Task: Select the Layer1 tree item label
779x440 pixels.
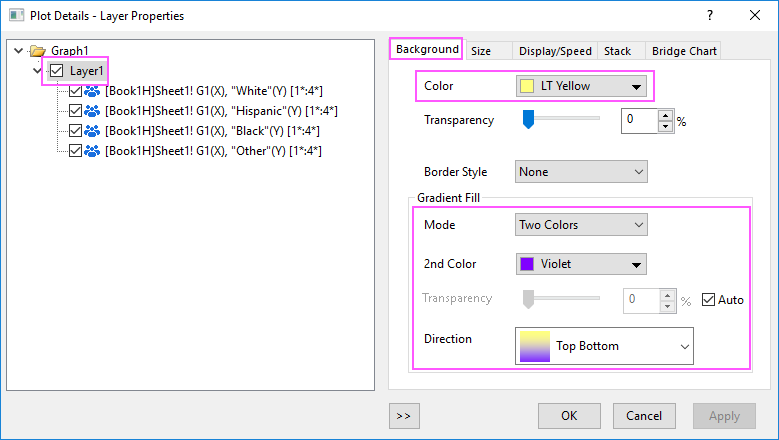Action: (86, 71)
